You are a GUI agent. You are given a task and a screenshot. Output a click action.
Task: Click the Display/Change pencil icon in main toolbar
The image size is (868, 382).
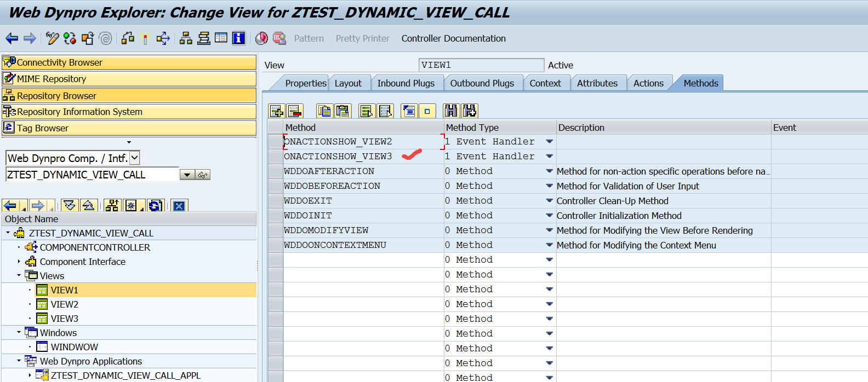[52, 38]
